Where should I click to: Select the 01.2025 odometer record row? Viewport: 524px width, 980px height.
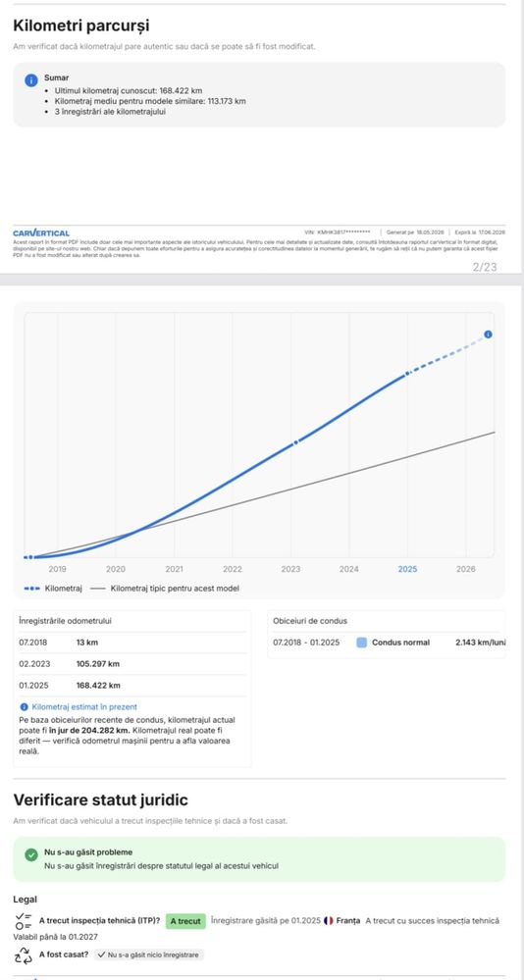[x=132, y=685]
